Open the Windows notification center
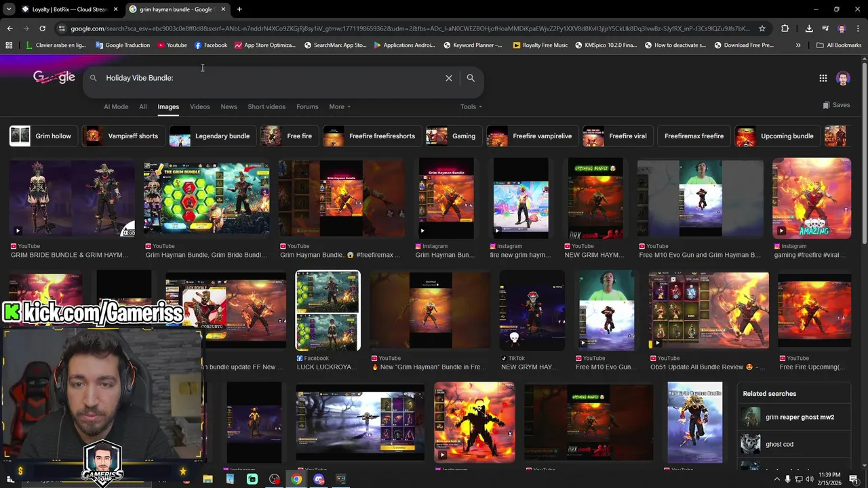 (x=853, y=479)
